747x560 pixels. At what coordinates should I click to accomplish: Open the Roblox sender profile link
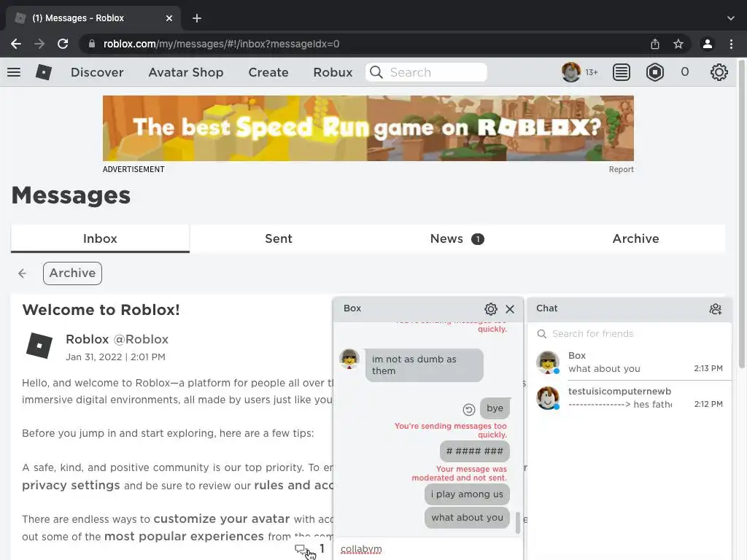point(117,339)
